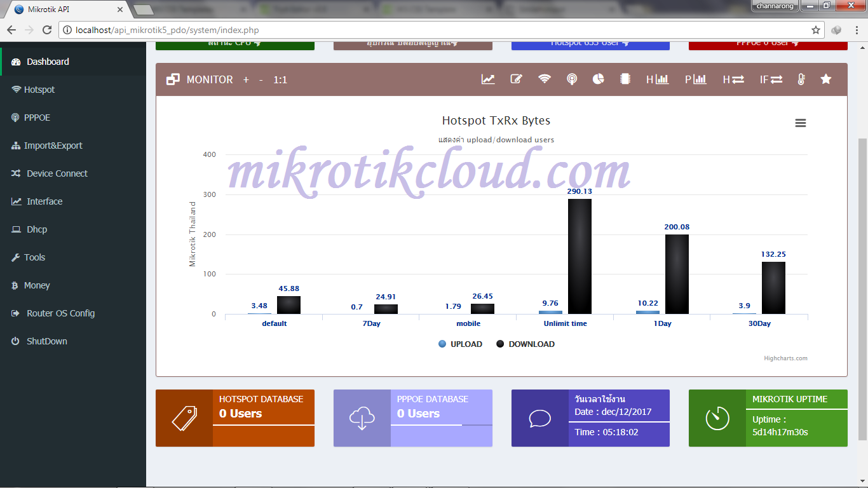Reload the current page

(47, 30)
